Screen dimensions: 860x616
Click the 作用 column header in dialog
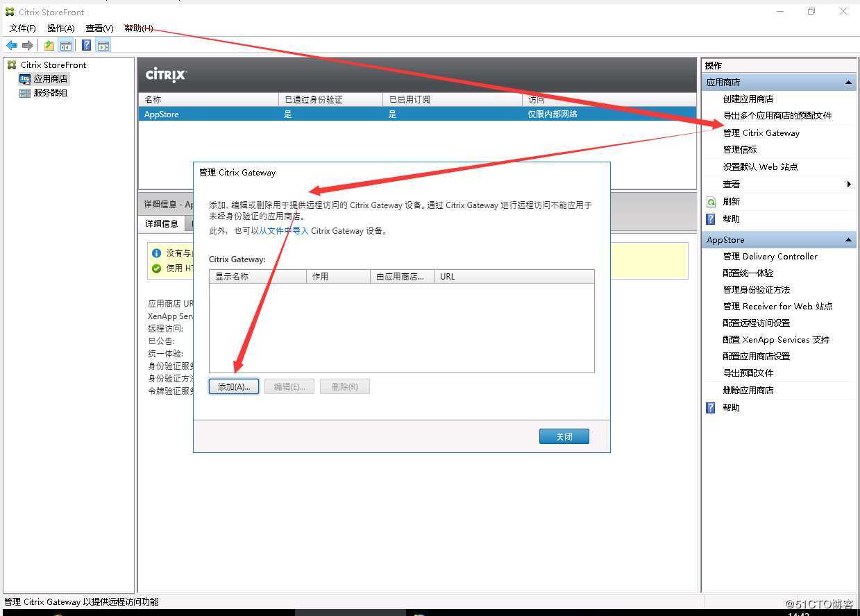tap(338, 277)
